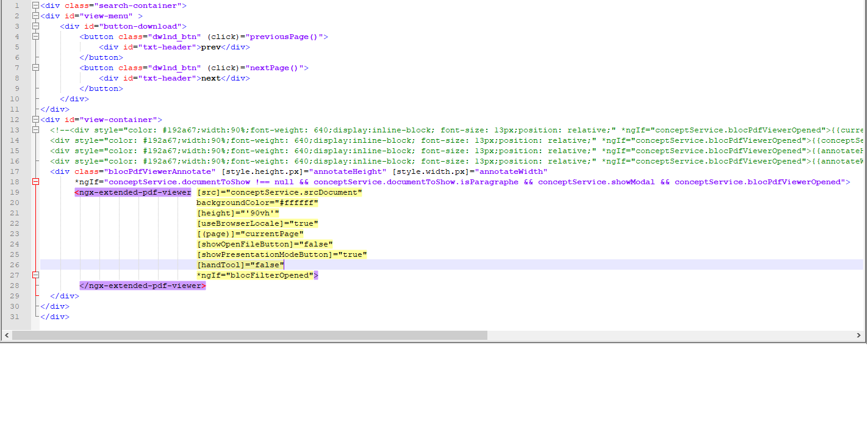Viewport: 868px width, 421px height.
Task: Click the "button-download" id value
Action: (x=140, y=26)
